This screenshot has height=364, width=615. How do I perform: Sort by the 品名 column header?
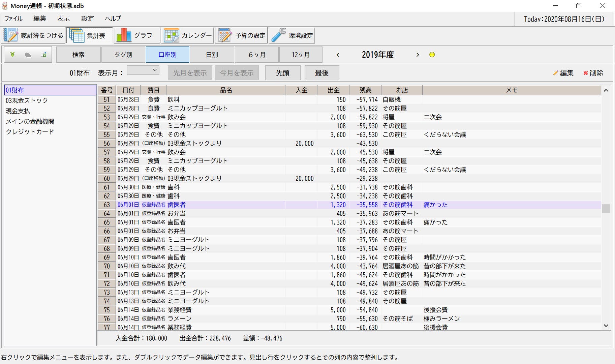tap(226, 90)
